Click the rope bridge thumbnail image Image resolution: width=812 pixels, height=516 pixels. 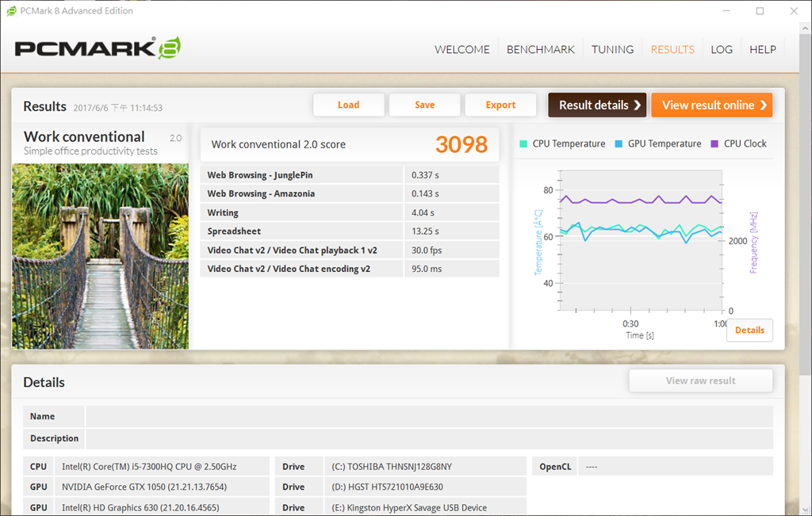100,256
